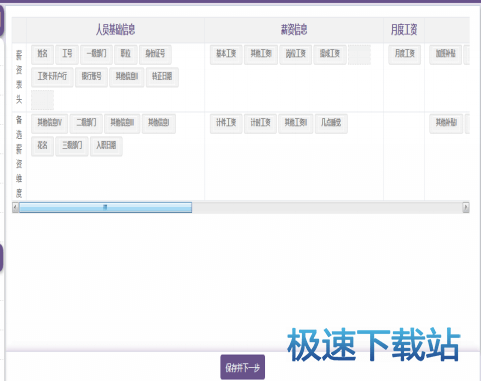Click the dashed placeholder next to 提成工资
Image resolution: width=481 pixels, height=382 pixels.
(x=359, y=55)
